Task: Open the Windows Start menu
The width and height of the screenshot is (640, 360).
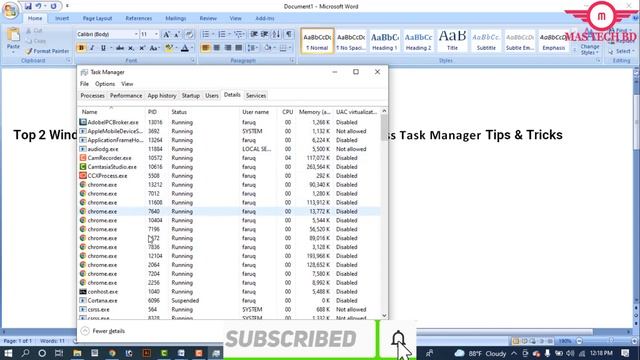Action: pos(8,353)
